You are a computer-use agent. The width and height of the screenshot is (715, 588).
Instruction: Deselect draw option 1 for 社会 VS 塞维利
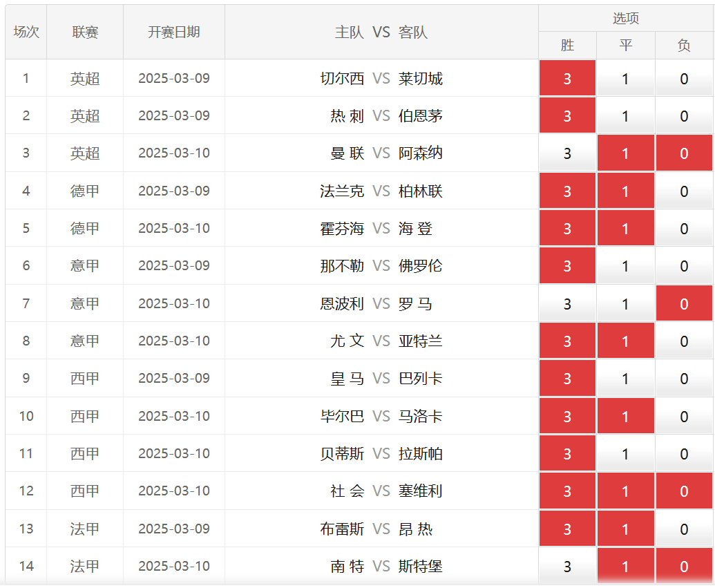click(626, 491)
